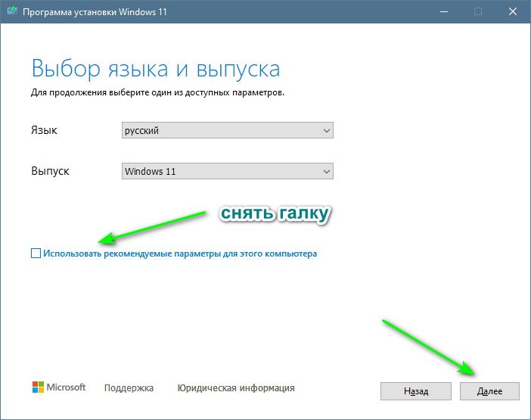This screenshot has width=531, height=420.
Task: Open the Юридическая информация link
Action: point(236,387)
